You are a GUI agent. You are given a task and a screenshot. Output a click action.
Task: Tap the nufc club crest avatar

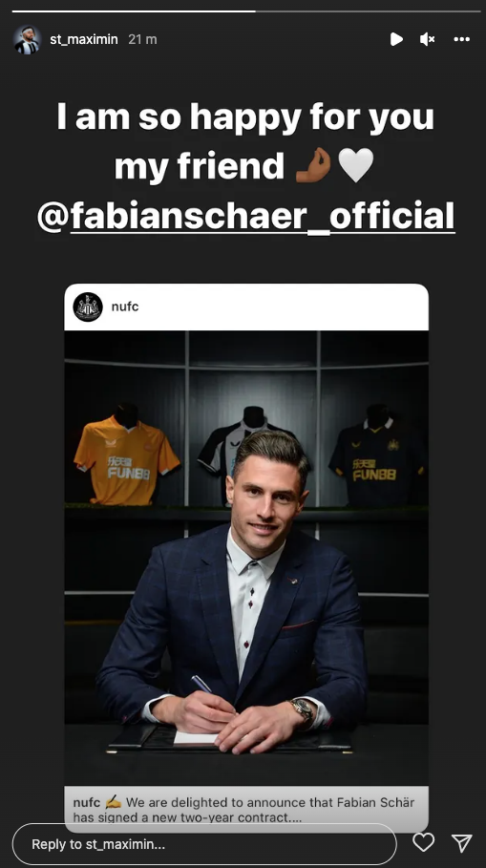click(x=88, y=307)
